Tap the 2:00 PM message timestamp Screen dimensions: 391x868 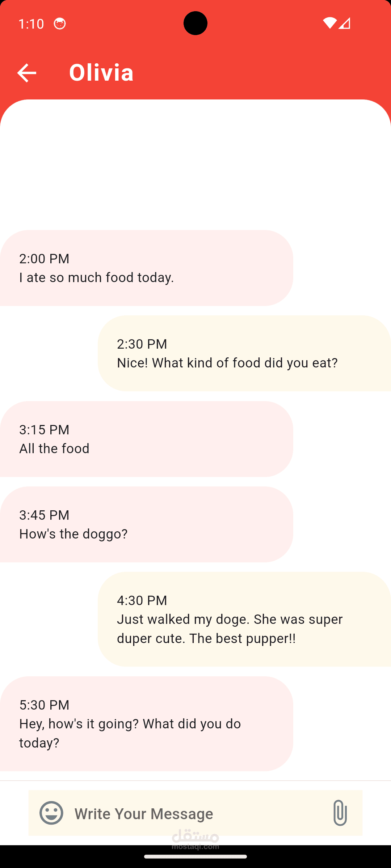tap(44, 259)
